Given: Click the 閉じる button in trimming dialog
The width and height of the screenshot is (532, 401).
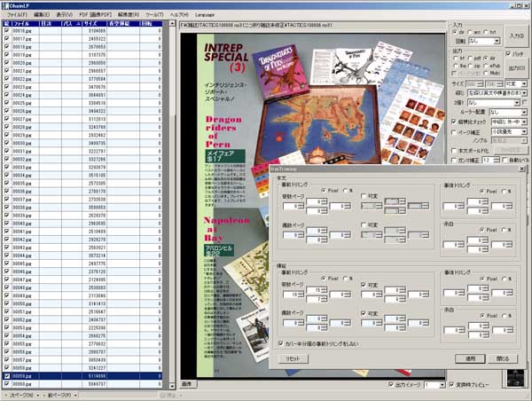Looking at the screenshot, I should click(503, 358).
